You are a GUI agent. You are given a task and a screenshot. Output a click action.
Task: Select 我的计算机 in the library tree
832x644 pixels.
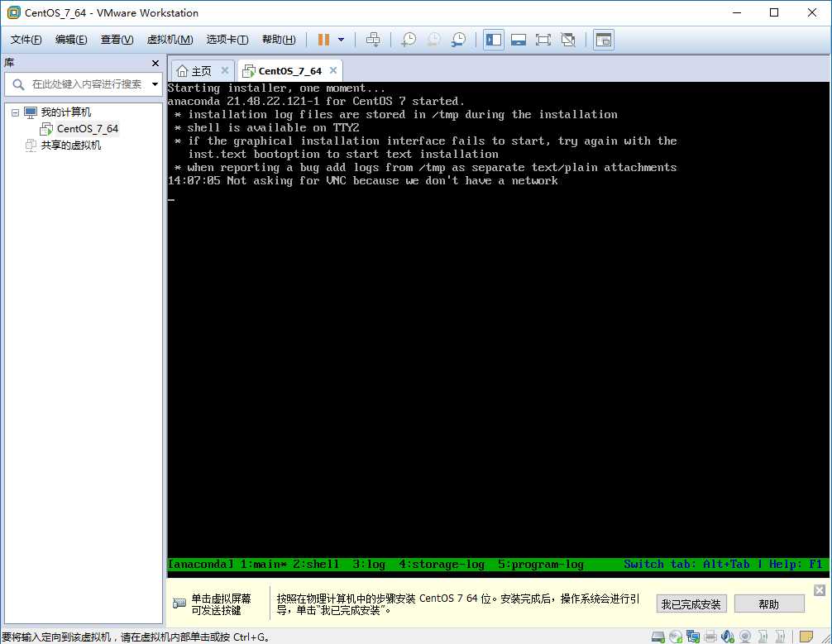(66, 112)
